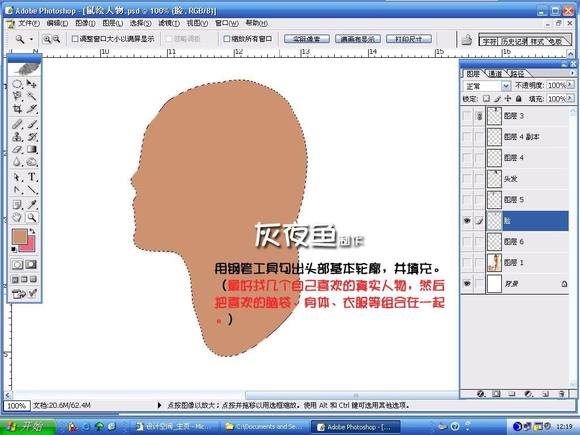Enable 调整窗口大小以满屏显示 checkbox

tap(75, 39)
